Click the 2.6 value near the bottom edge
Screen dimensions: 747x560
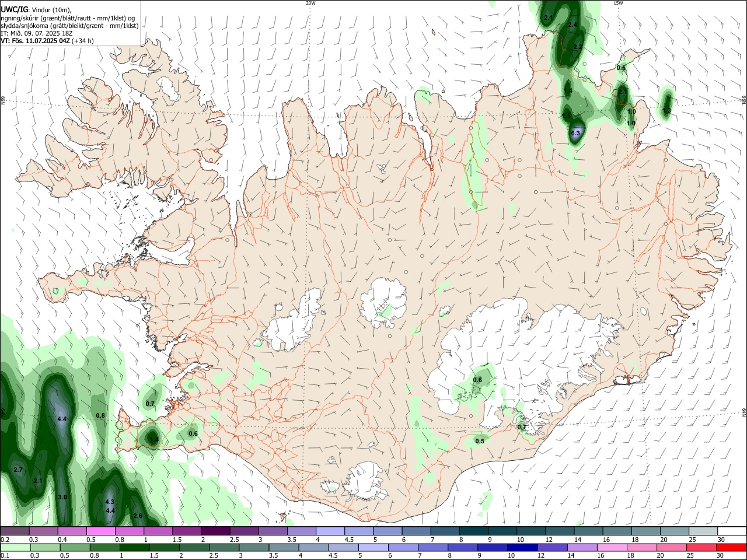(x=138, y=516)
